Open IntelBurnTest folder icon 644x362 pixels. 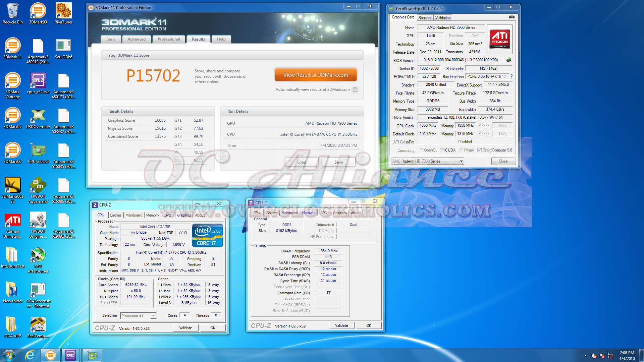coord(12,258)
